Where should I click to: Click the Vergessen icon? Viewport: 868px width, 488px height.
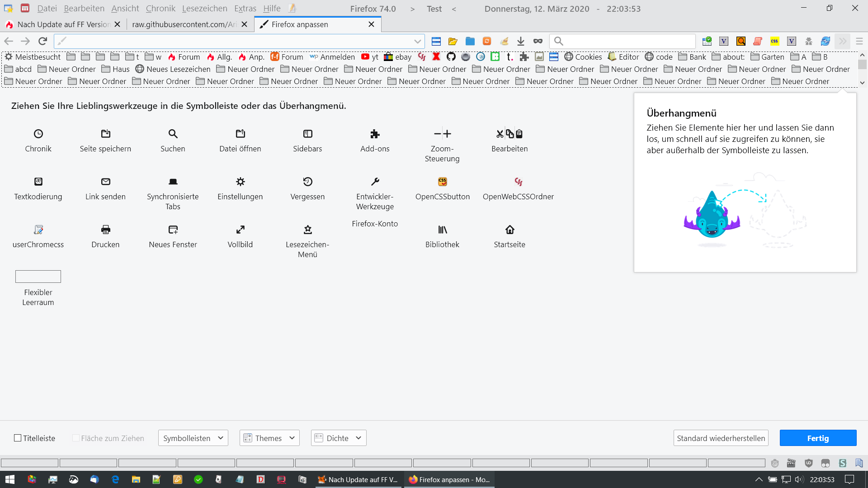pos(307,182)
